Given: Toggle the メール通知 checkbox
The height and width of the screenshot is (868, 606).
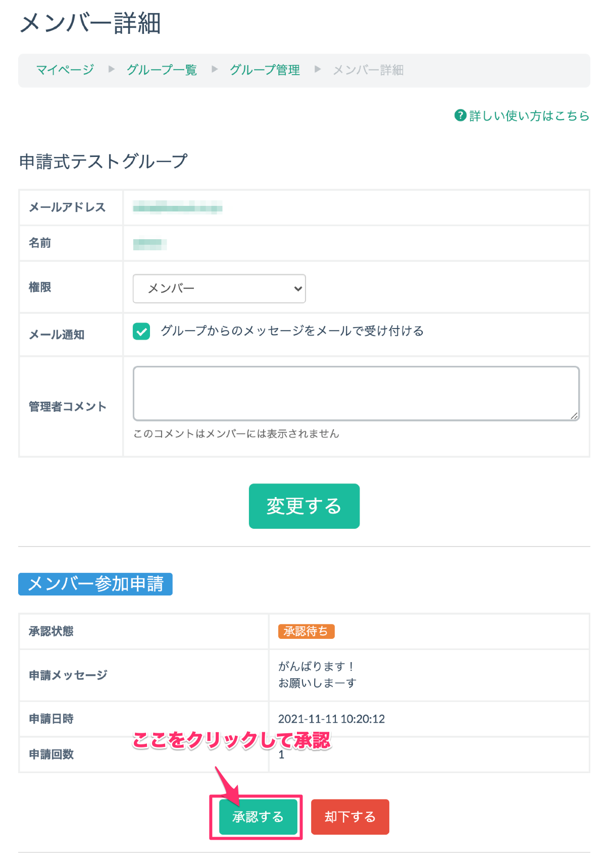Looking at the screenshot, I should coord(141,332).
